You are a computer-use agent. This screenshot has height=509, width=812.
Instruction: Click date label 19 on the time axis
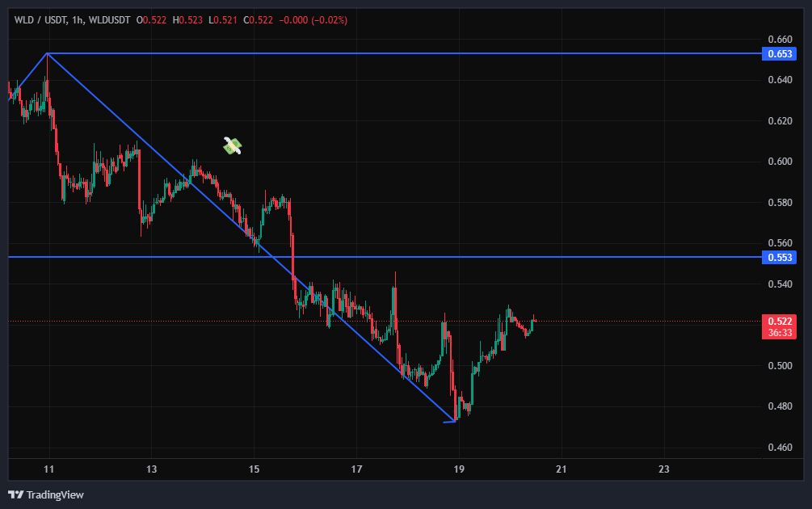click(459, 469)
